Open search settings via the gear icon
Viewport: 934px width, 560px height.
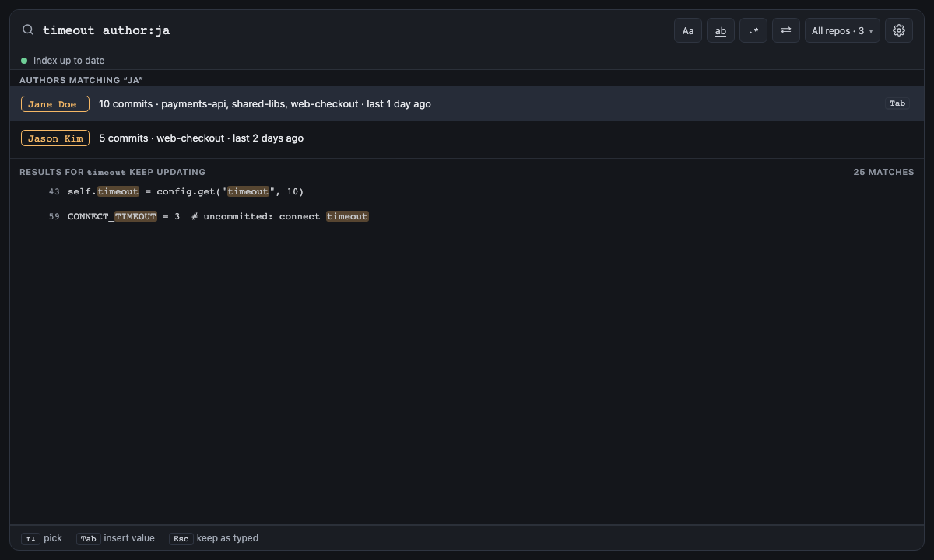899,30
